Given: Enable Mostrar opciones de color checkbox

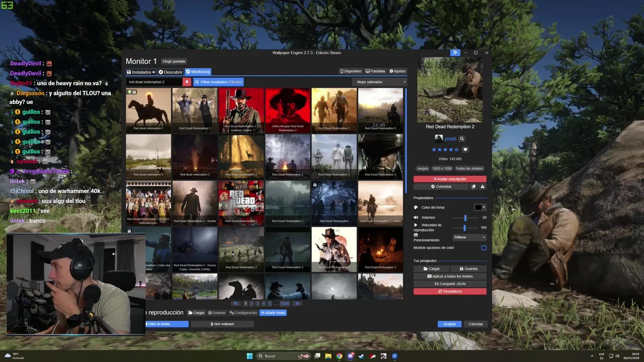Looking at the screenshot, I should click(x=484, y=248).
